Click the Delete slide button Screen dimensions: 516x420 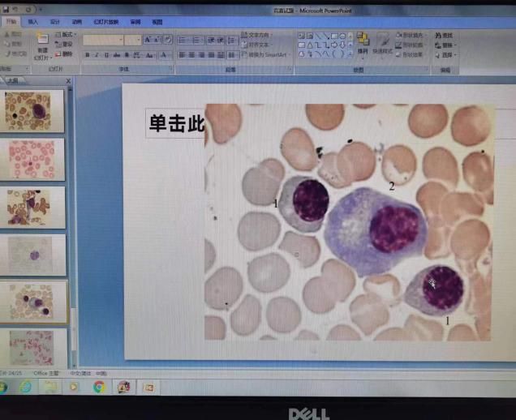click(67, 54)
